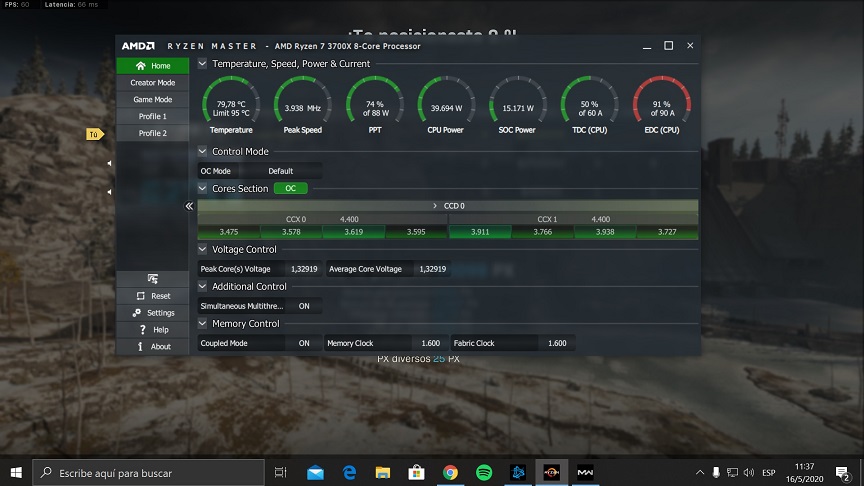
Task: Collapse the Voltage Control section
Action: click(202, 249)
